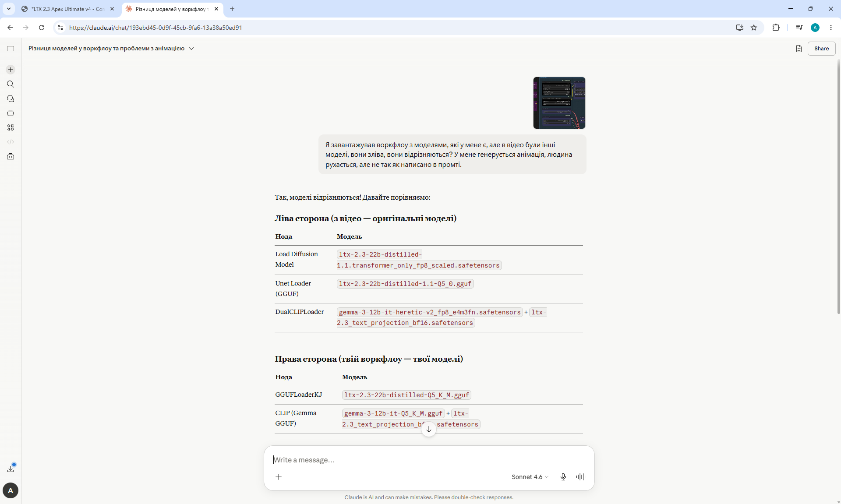Image resolution: width=841 pixels, height=504 pixels.
Task: Close the LTX 2.3 Apex Ultimate tab
Action: [112, 9]
